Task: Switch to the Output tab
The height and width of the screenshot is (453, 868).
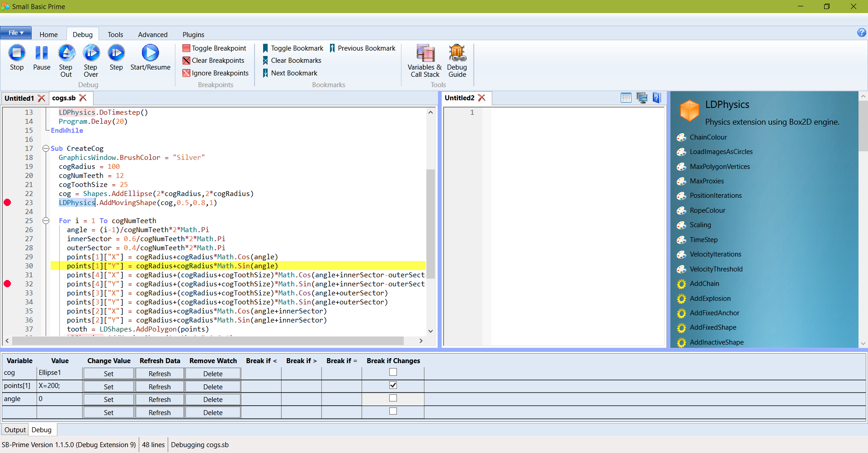Action: [15, 430]
